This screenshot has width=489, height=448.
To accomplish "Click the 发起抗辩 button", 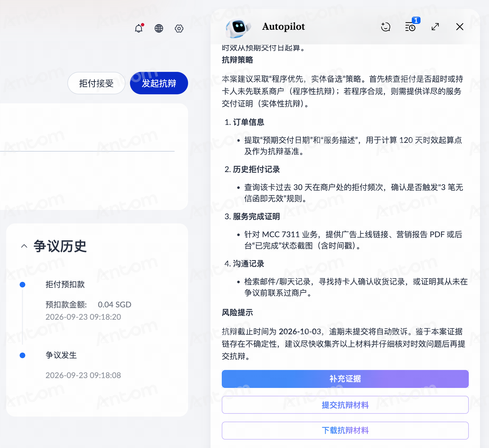I will tap(159, 83).
